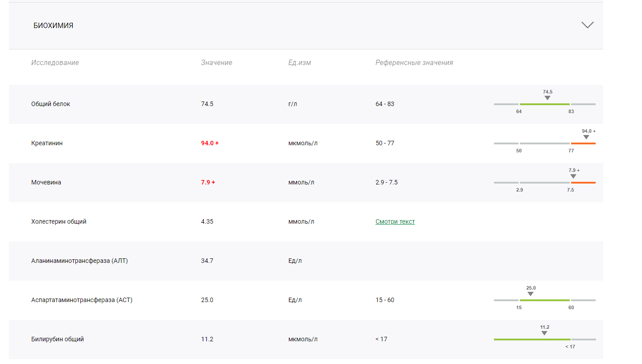
Task: Select the red 7.9 + urea value
Action: (208, 182)
